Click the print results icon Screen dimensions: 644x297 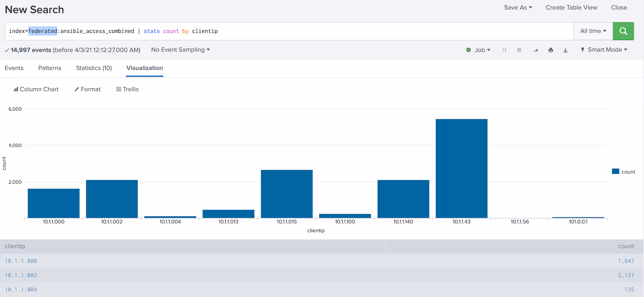click(x=551, y=50)
